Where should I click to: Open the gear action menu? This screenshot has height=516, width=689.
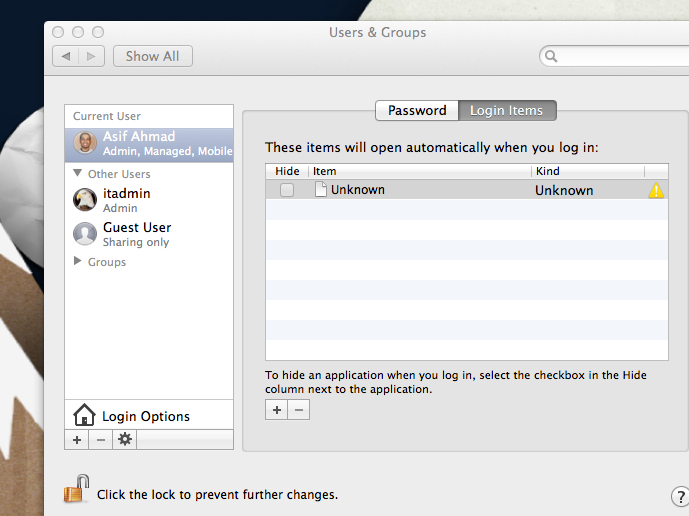[125, 440]
